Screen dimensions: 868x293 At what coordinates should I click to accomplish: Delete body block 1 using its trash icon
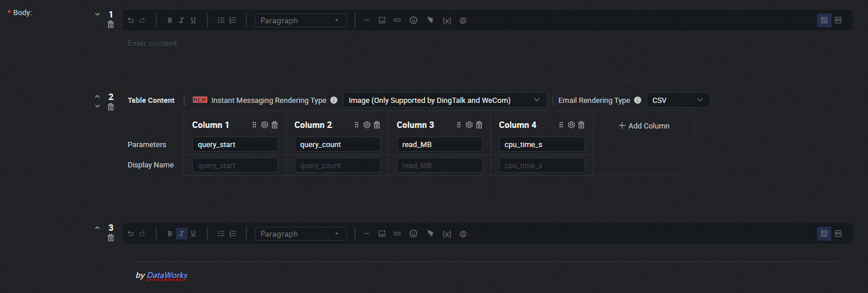coord(110,25)
